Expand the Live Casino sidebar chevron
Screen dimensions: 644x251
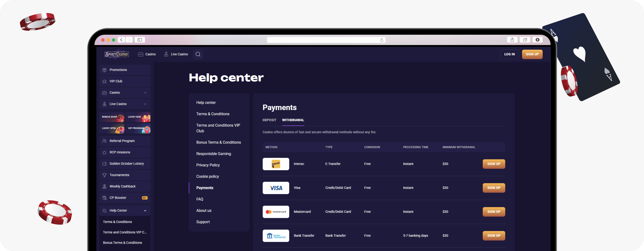145,104
